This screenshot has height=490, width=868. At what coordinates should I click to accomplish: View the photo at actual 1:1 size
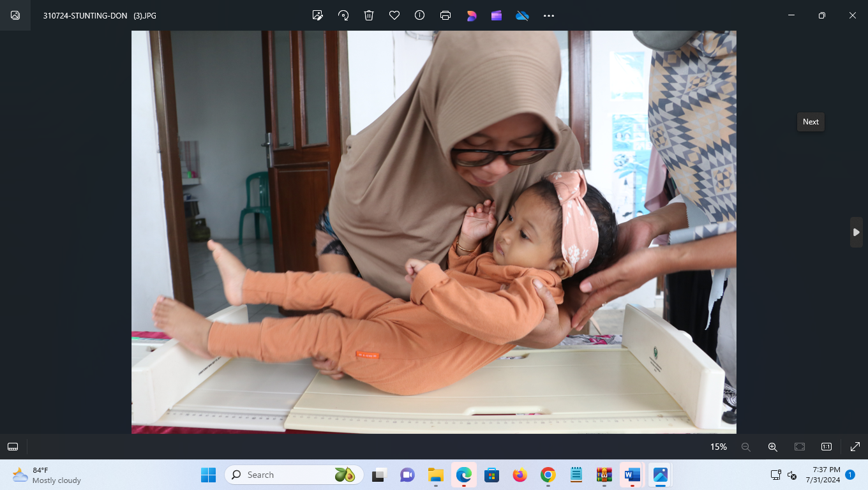coord(826,447)
